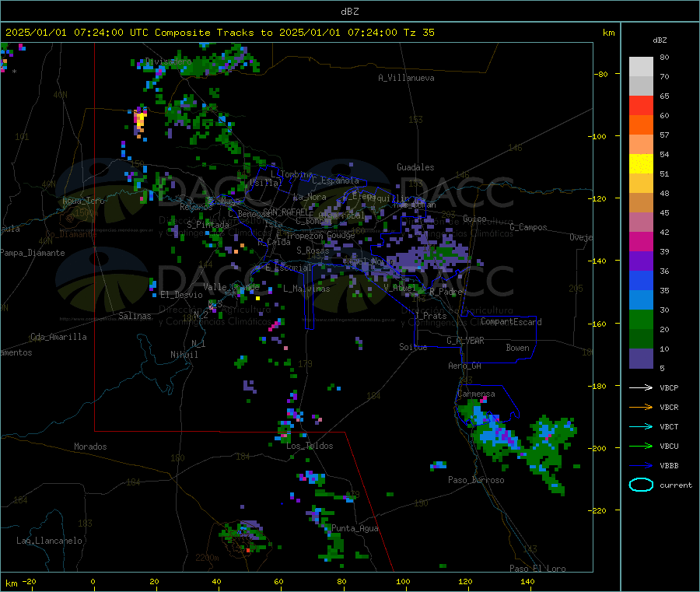Click the white VBCP arrow legend icon
This screenshot has width=700, height=592.
click(641, 387)
